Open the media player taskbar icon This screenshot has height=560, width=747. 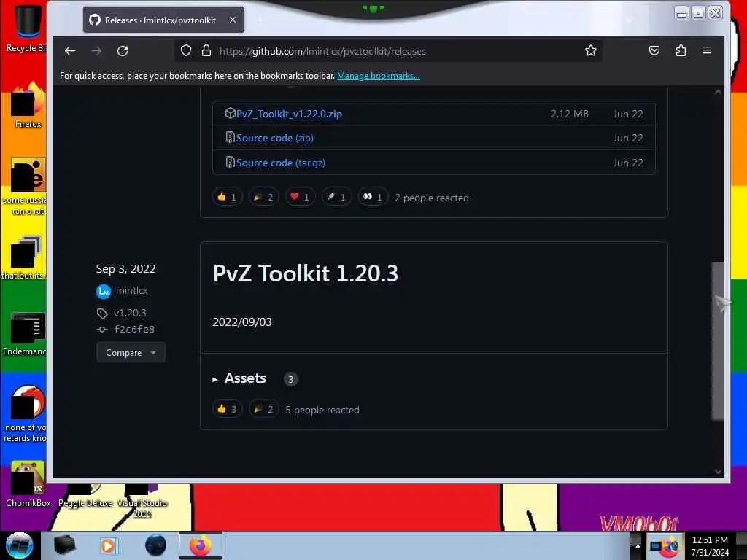108,545
